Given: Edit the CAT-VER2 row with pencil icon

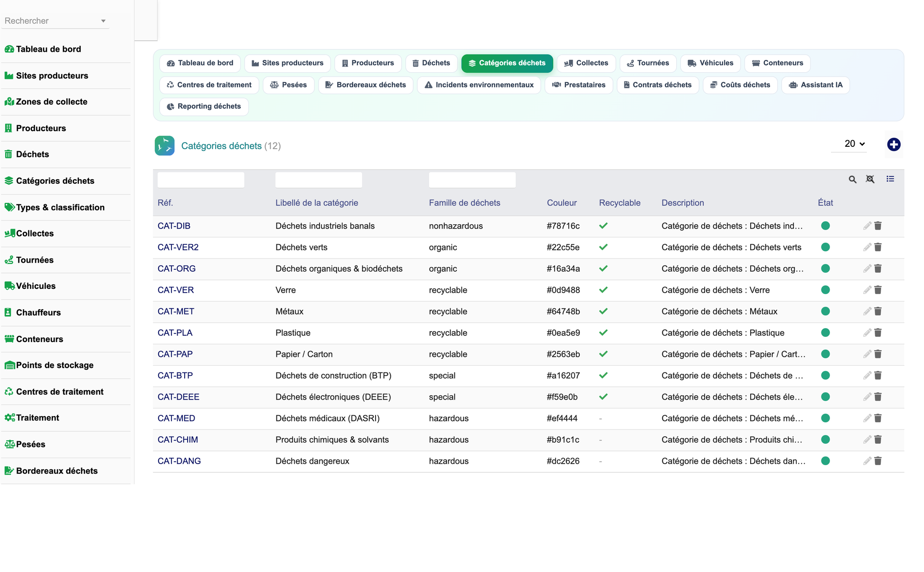Looking at the screenshot, I should [x=867, y=247].
